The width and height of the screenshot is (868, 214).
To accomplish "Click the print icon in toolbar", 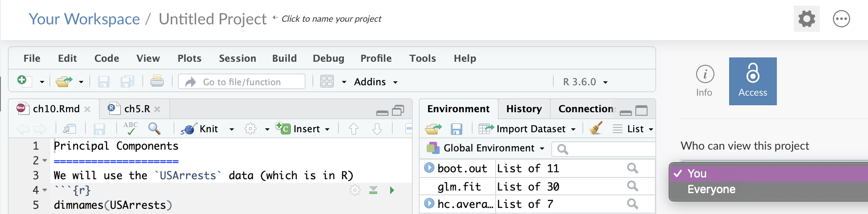I will pos(157,81).
